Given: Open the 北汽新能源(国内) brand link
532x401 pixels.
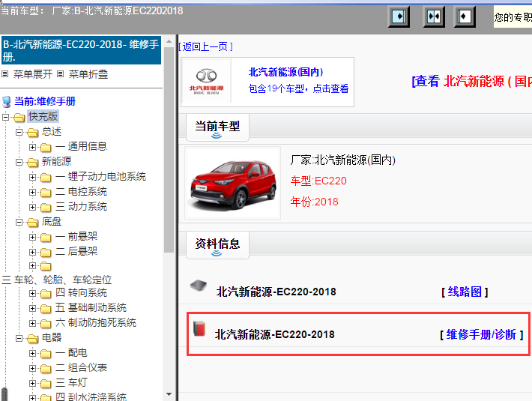Looking at the screenshot, I should pos(285,72).
